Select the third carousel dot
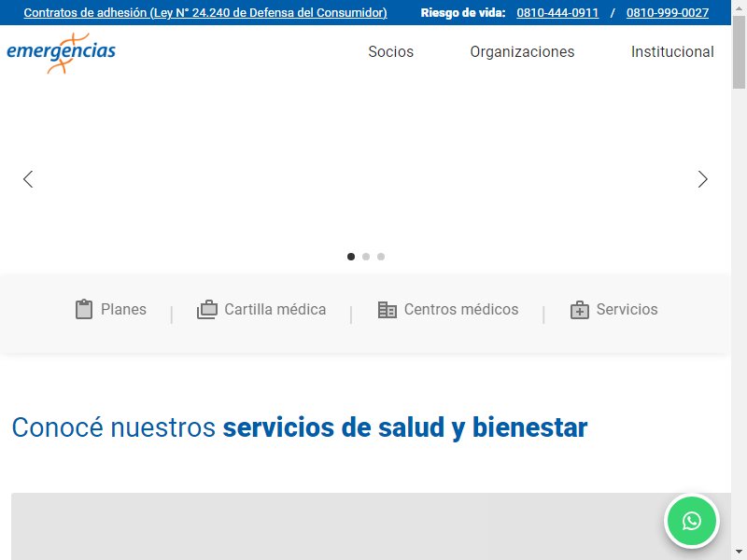Image resolution: width=747 pixels, height=560 pixels. point(381,257)
